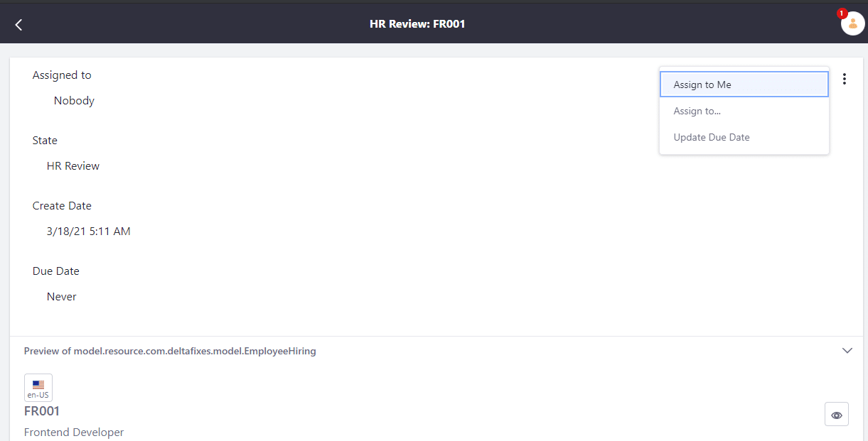Select the Nobody assignee value
868x441 pixels.
tap(73, 100)
